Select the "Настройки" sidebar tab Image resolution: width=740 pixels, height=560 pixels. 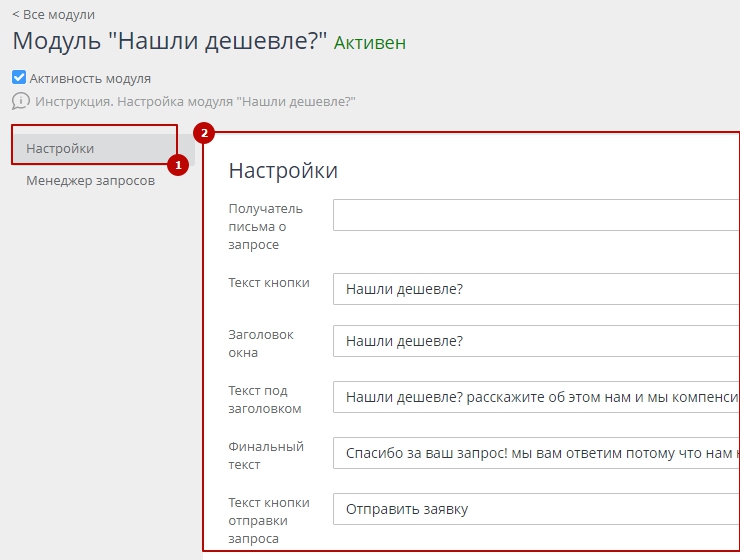[60, 148]
